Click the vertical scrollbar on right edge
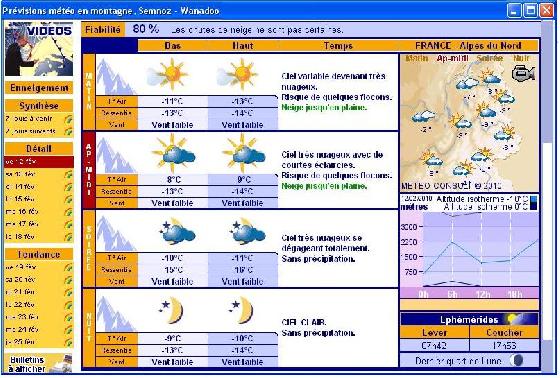 pyautogui.click(x=547, y=196)
